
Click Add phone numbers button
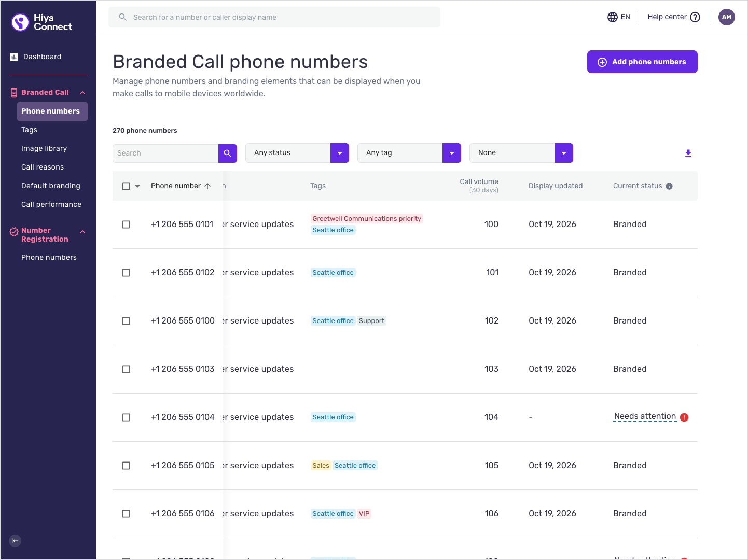click(x=642, y=62)
